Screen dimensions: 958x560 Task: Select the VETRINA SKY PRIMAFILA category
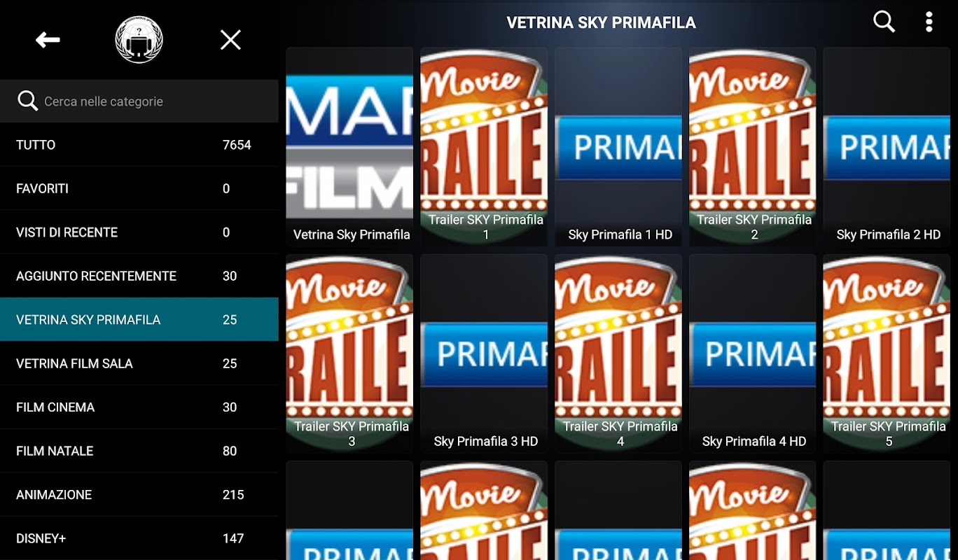coord(139,319)
